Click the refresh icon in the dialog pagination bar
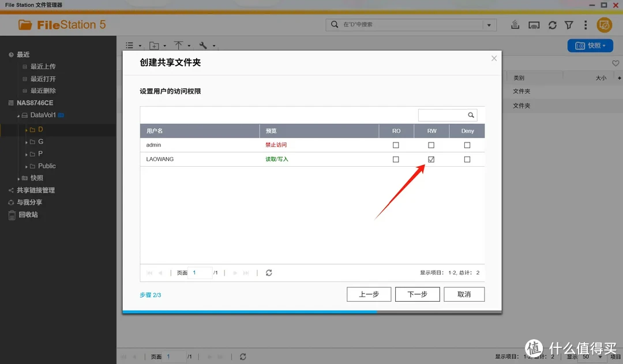The image size is (623, 364). click(269, 273)
